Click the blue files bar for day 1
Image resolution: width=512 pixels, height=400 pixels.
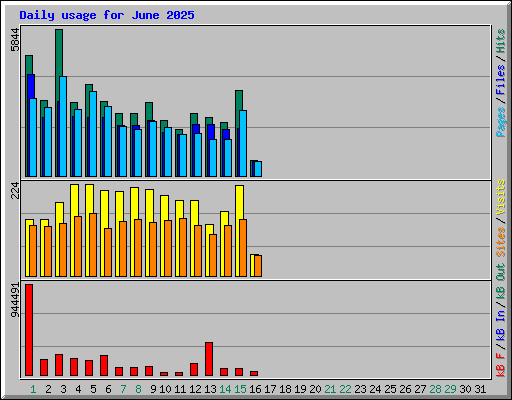(31, 86)
